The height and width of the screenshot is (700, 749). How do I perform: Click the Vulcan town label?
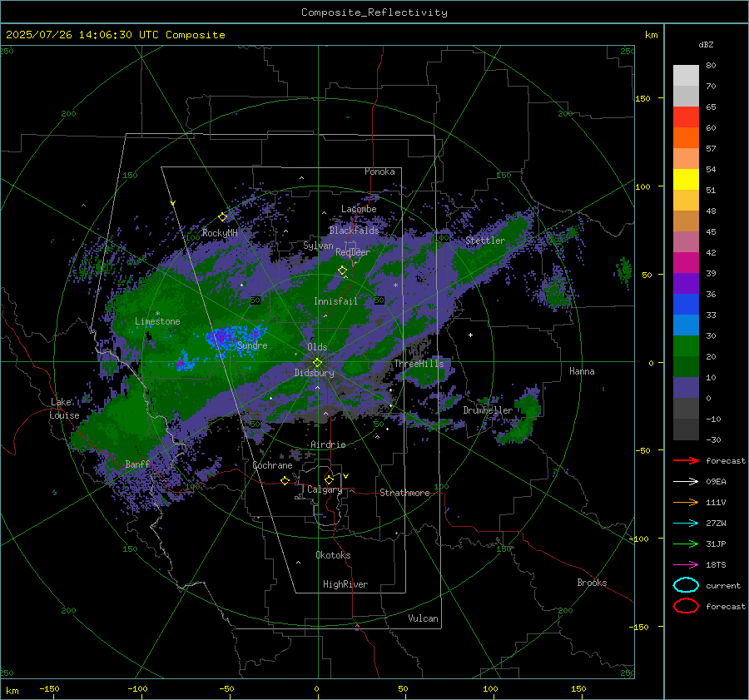423,618
